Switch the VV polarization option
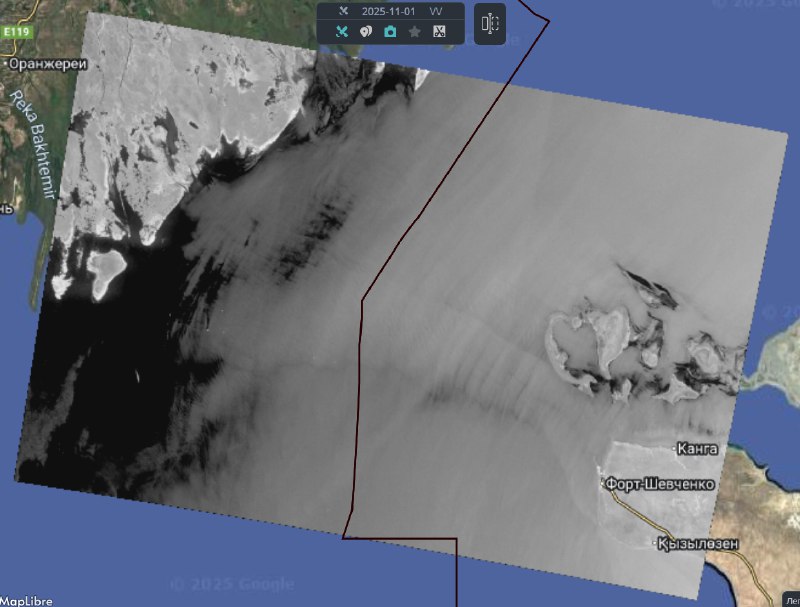Viewport: 800px width, 607px height. pos(436,11)
